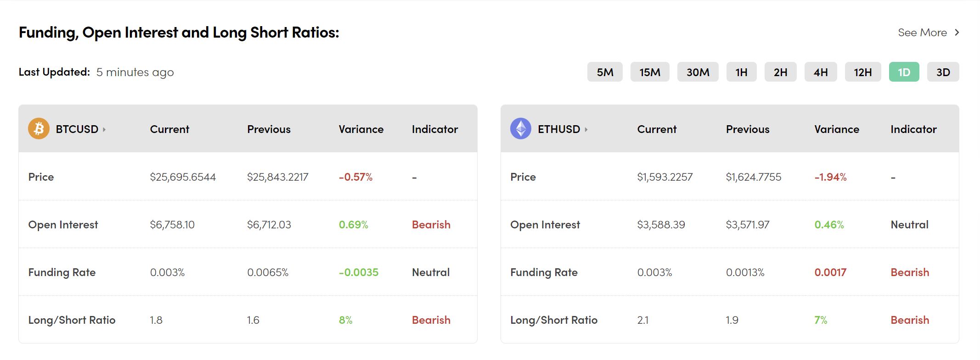This screenshot has height=360, width=980.
Task: Click the Ethereum logo icon
Action: click(520, 129)
